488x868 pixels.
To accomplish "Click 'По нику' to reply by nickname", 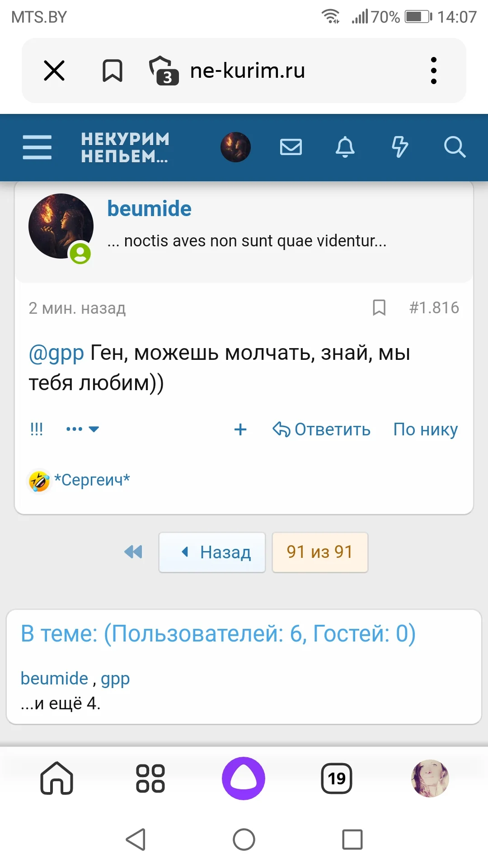I will point(425,429).
